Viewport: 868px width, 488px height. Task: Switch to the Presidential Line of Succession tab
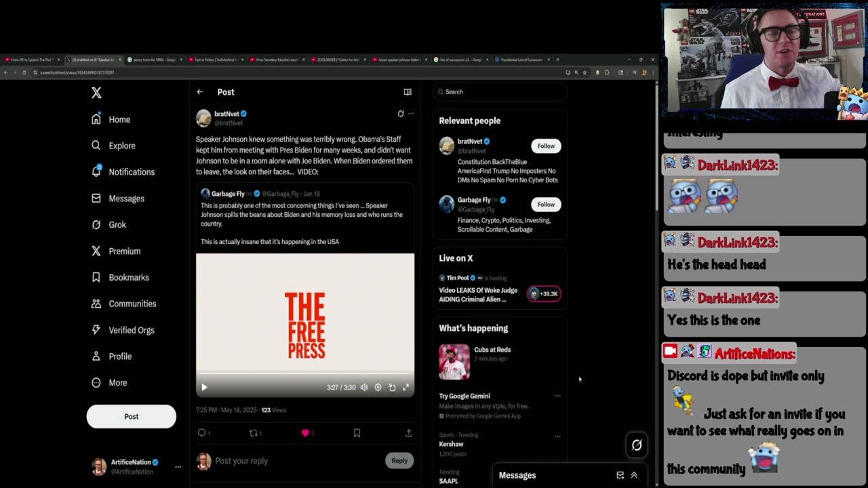click(x=521, y=60)
